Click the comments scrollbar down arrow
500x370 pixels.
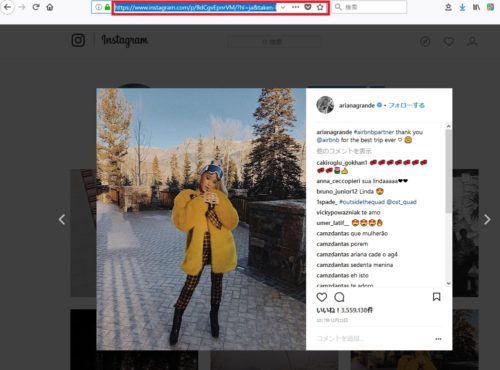(448, 283)
